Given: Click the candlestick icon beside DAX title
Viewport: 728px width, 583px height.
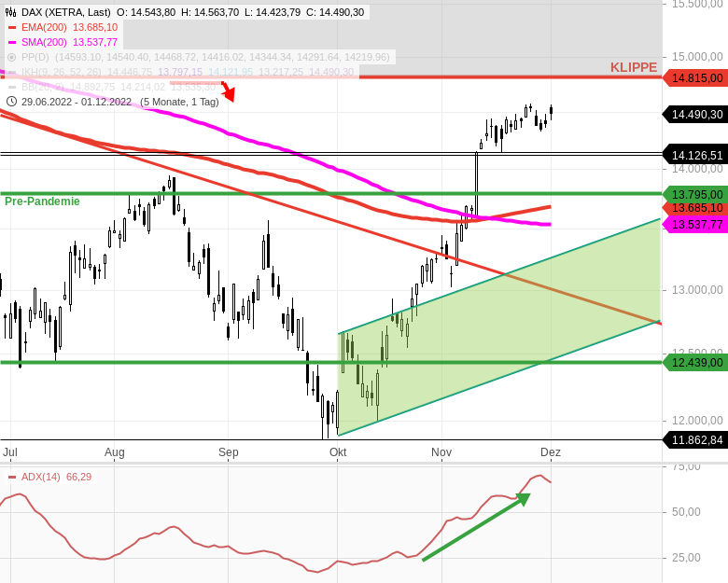Looking at the screenshot, I should [11, 12].
